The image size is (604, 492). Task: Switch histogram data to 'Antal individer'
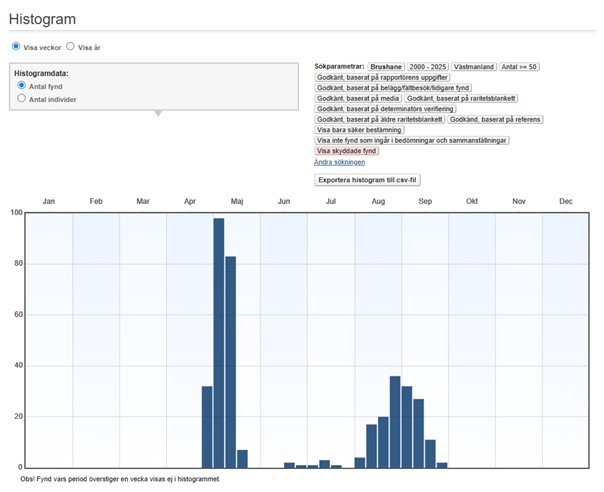[x=22, y=99]
